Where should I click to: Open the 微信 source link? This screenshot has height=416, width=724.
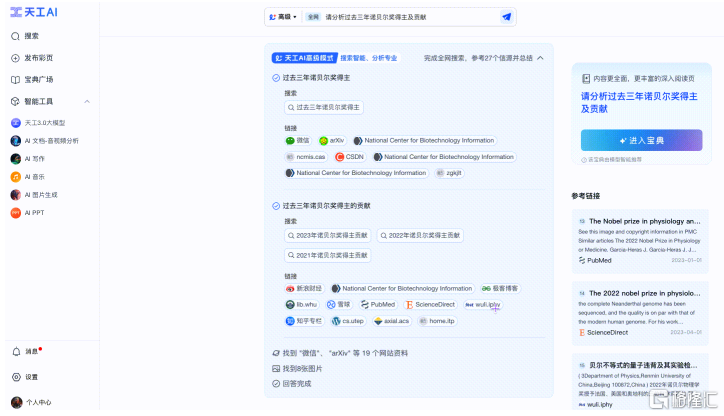pos(298,140)
